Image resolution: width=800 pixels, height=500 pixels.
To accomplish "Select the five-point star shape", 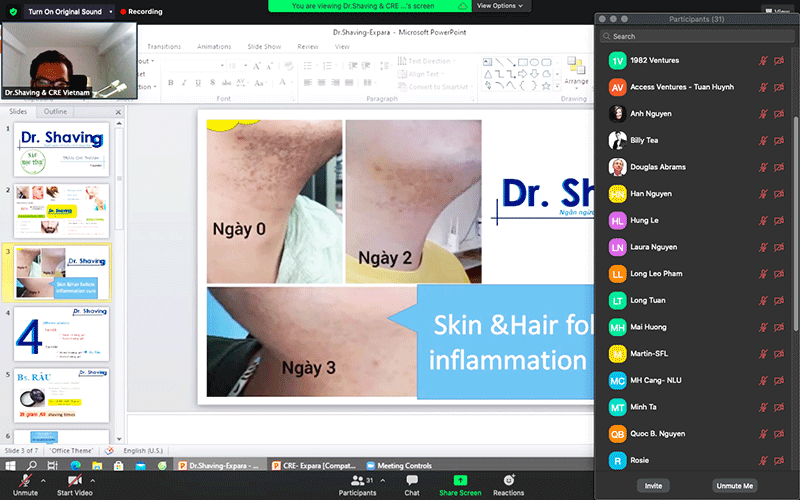I will tap(546, 86).
